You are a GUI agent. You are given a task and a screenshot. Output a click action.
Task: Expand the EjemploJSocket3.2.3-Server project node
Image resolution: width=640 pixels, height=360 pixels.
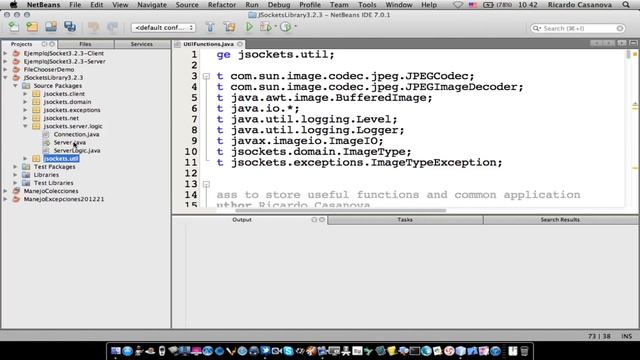coord(5,62)
